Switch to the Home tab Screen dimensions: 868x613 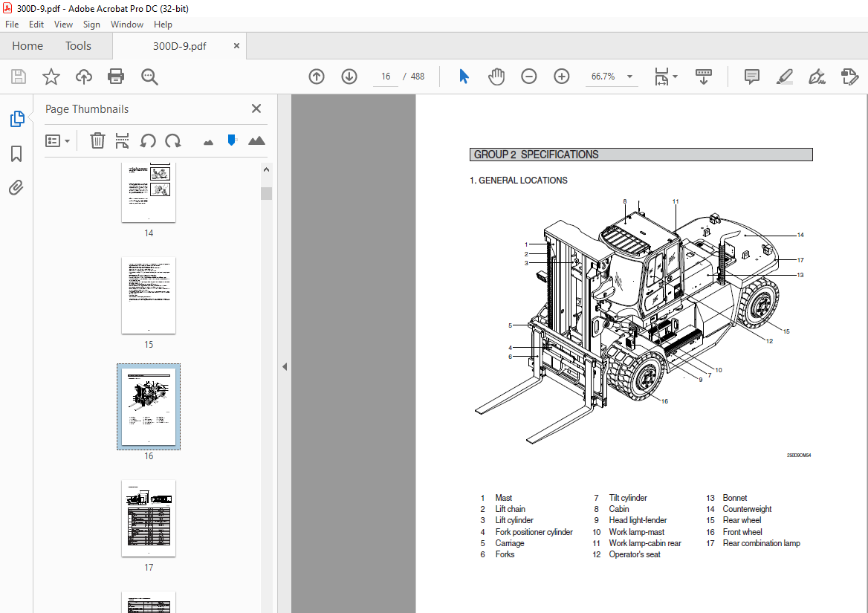click(x=27, y=46)
